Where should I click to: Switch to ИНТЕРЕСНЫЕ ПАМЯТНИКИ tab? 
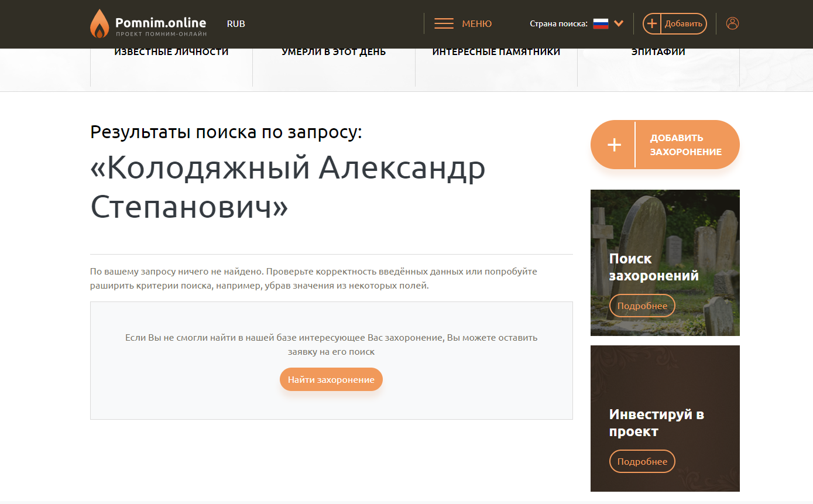click(x=496, y=53)
